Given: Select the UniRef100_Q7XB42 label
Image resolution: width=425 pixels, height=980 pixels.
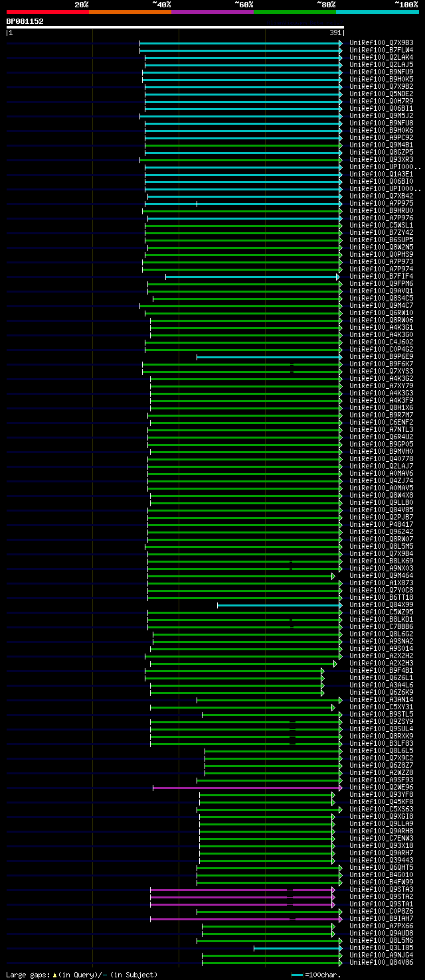Looking at the screenshot, I should (381, 196).
